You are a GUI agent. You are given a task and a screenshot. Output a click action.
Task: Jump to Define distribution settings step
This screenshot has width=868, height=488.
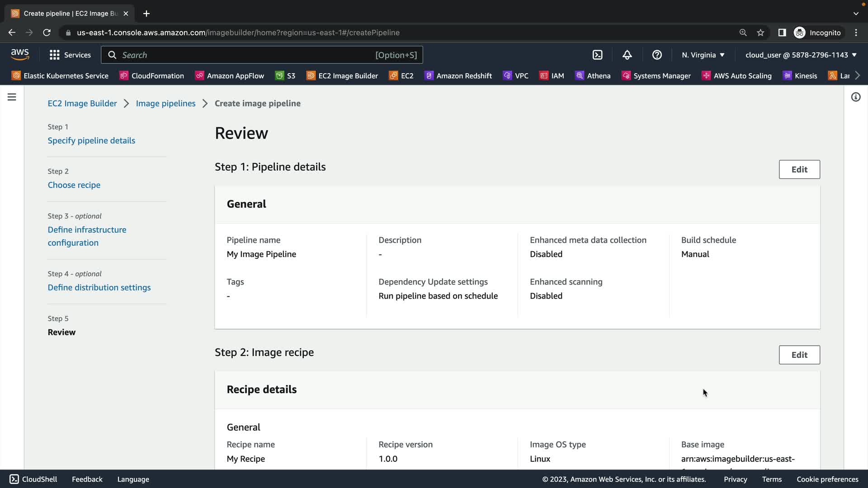99,287
